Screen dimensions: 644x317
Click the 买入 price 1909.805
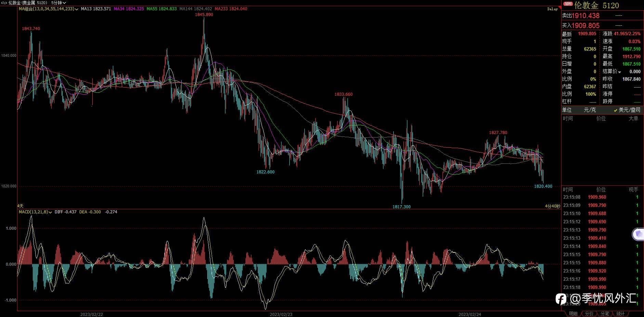[586, 26]
